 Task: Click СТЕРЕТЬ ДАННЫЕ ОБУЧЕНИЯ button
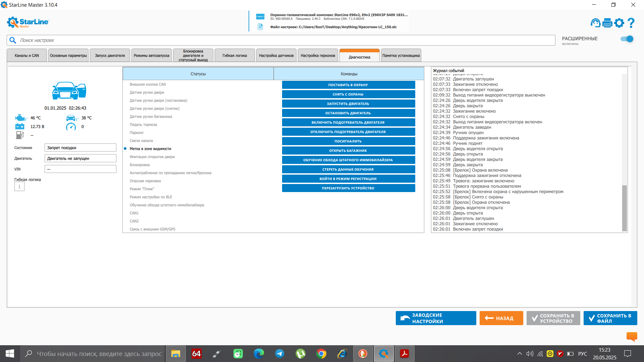(348, 169)
